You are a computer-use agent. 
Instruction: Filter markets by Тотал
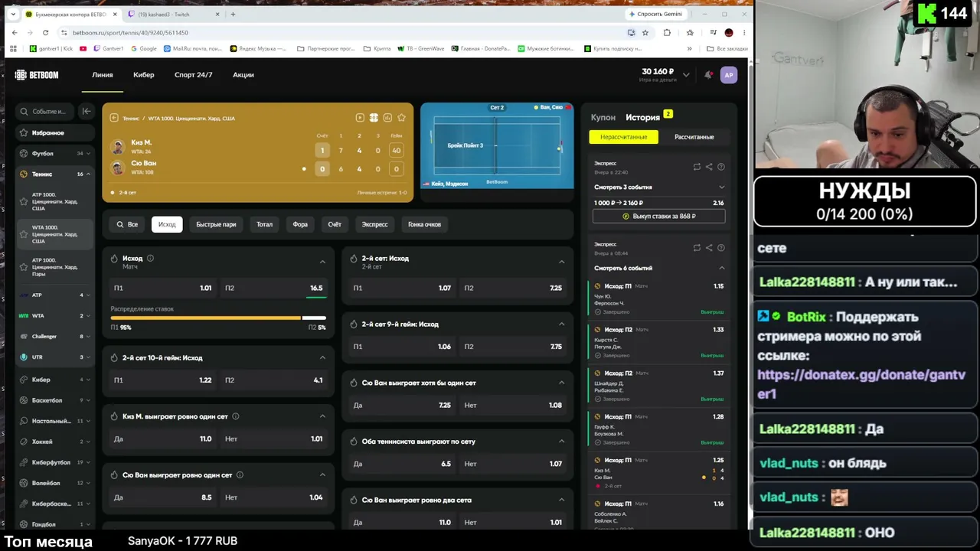(x=264, y=224)
